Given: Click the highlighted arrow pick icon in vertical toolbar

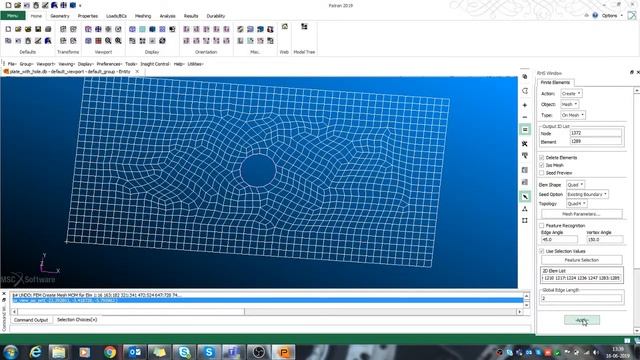Looking at the screenshot, I should (525, 197).
